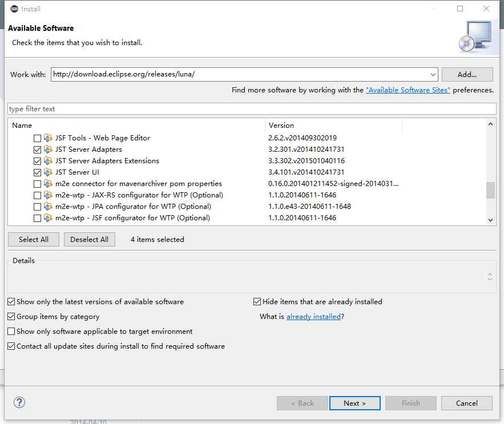Screen dimensions: 504x424
Task: Open help via the question mark icon
Action: [x=19, y=402]
